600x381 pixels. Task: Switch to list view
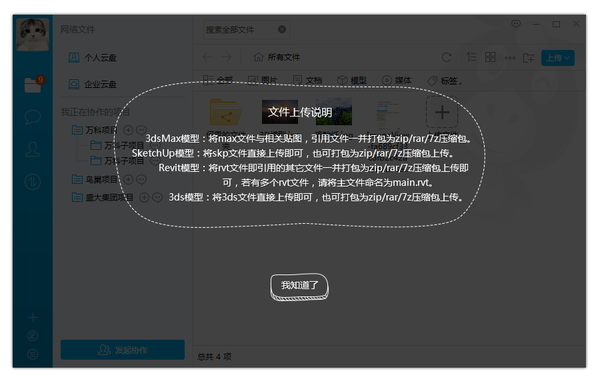click(471, 57)
